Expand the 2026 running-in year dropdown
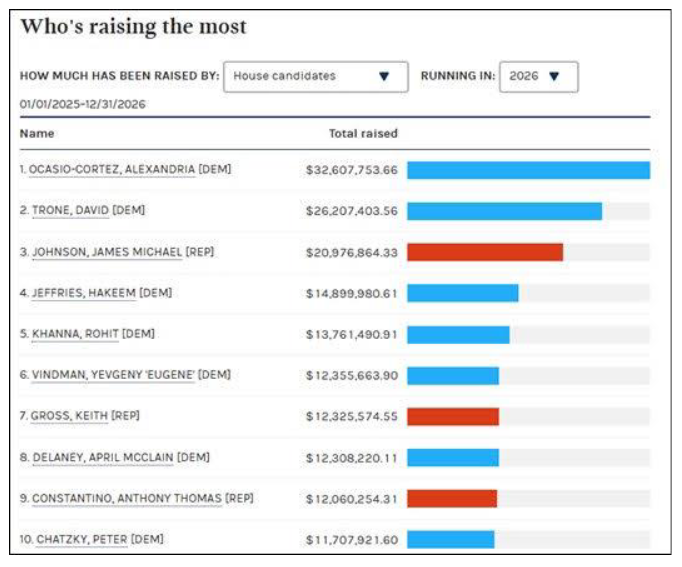Screen dimensions: 682x567 pos(538,77)
